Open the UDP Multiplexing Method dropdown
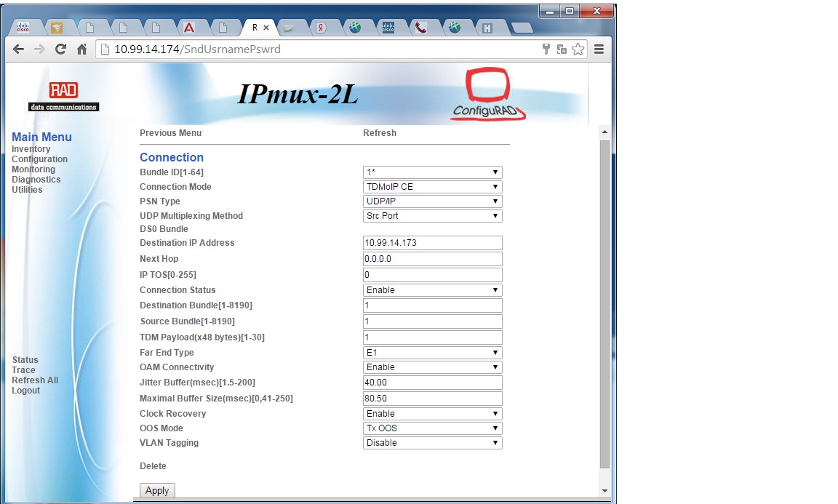838x504 pixels. (x=432, y=215)
